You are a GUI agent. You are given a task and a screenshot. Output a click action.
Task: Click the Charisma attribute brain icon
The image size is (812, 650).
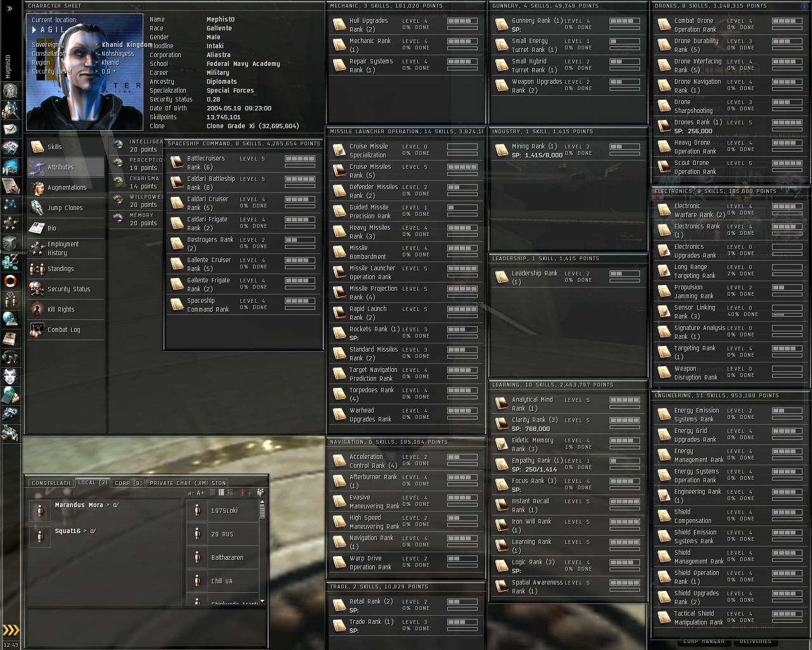(118, 182)
